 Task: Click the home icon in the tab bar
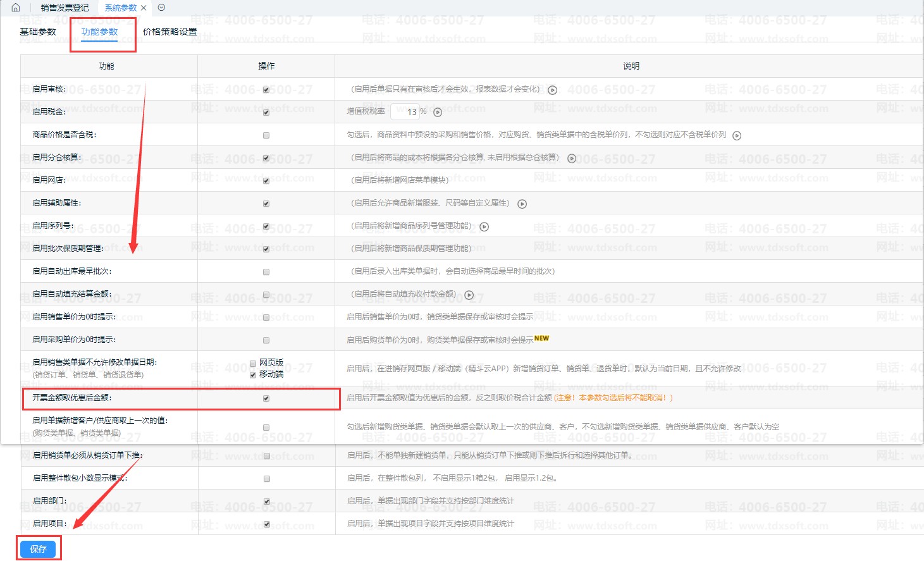click(x=16, y=8)
